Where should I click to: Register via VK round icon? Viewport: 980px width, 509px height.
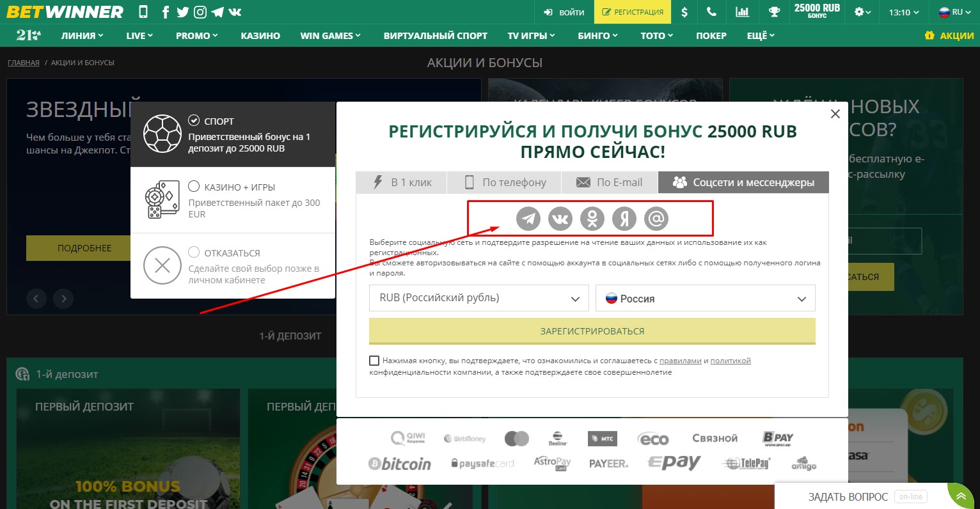560,219
